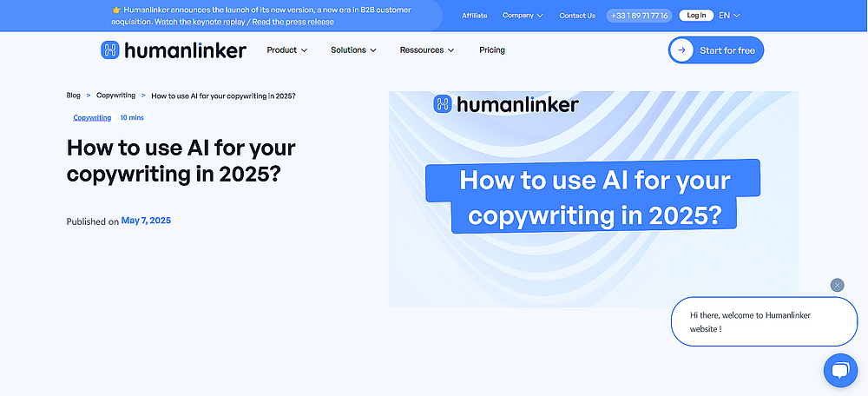Viewport: 868px width, 396px height.
Task: Open the EN language selector
Action: click(x=729, y=16)
